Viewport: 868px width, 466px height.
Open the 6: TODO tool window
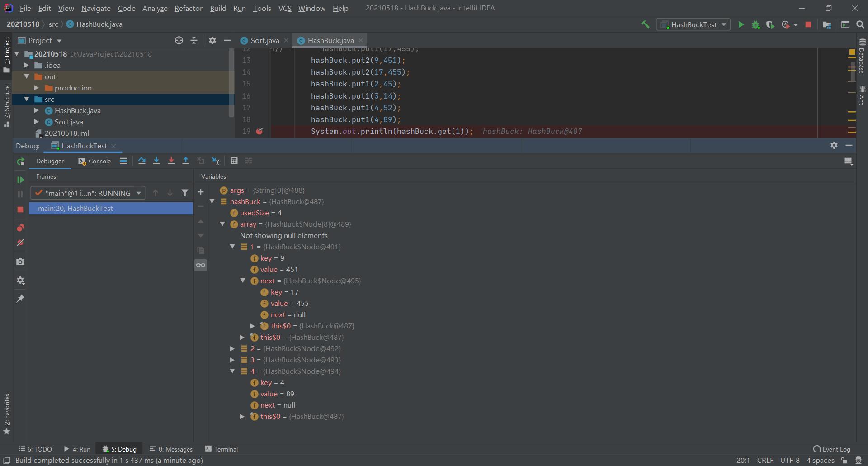pos(35,449)
